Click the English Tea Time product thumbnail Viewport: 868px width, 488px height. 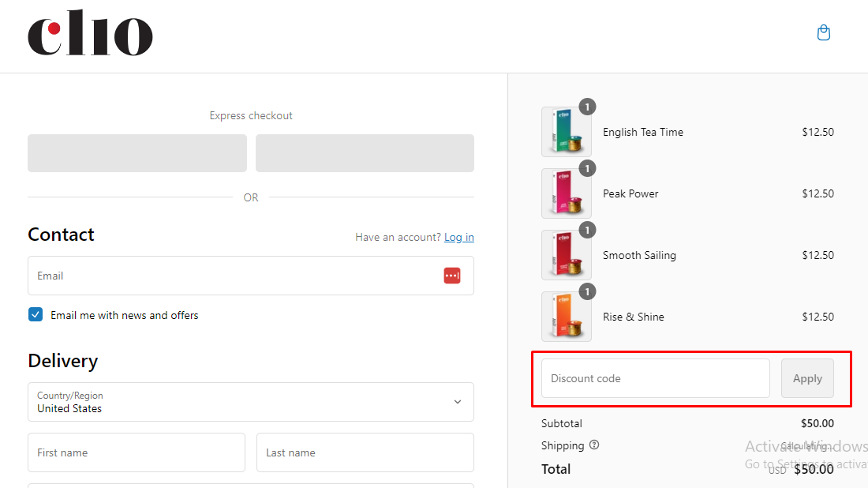click(567, 132)
